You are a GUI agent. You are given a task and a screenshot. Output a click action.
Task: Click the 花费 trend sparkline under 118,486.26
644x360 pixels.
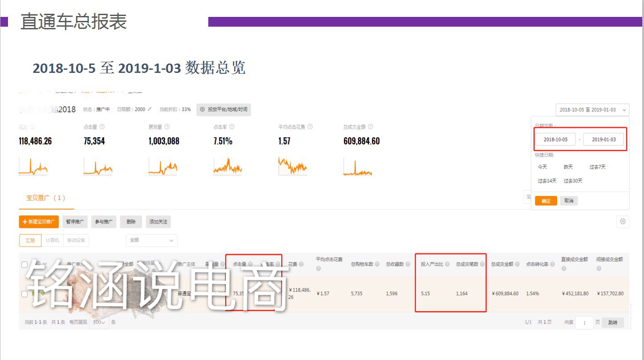coord(33,166)
